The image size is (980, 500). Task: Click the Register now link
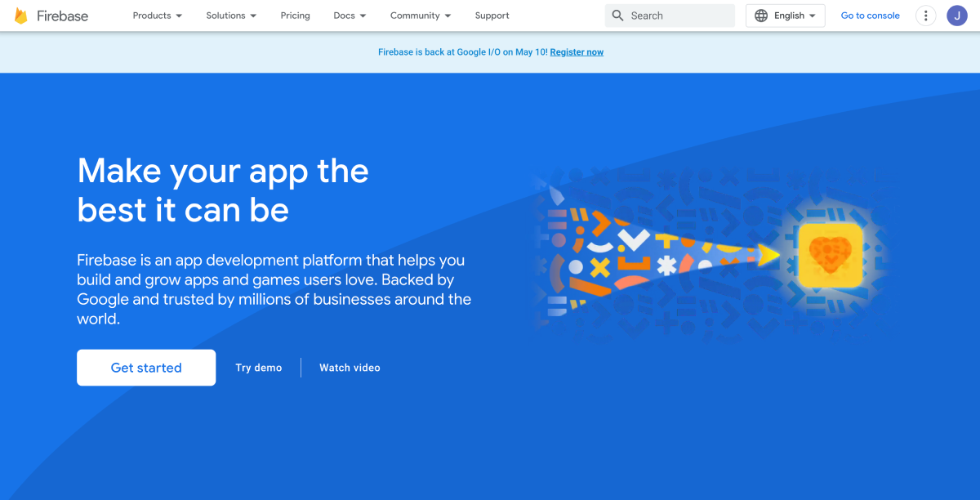577,51
